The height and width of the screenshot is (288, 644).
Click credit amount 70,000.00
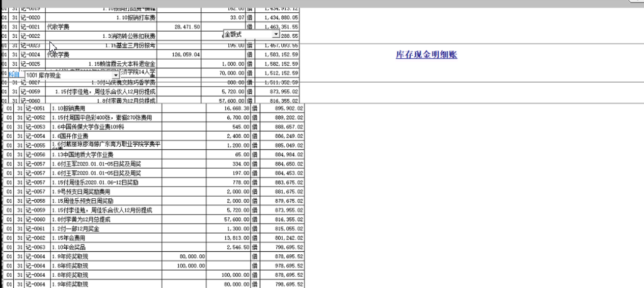tap(235, 73)
